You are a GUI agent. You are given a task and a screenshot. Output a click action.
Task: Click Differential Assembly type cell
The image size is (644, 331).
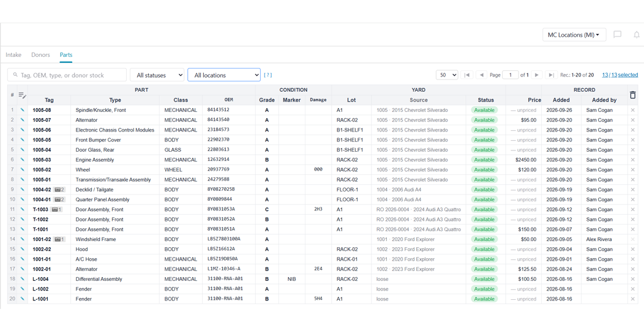pyautogui.click(x=99, y=279)
